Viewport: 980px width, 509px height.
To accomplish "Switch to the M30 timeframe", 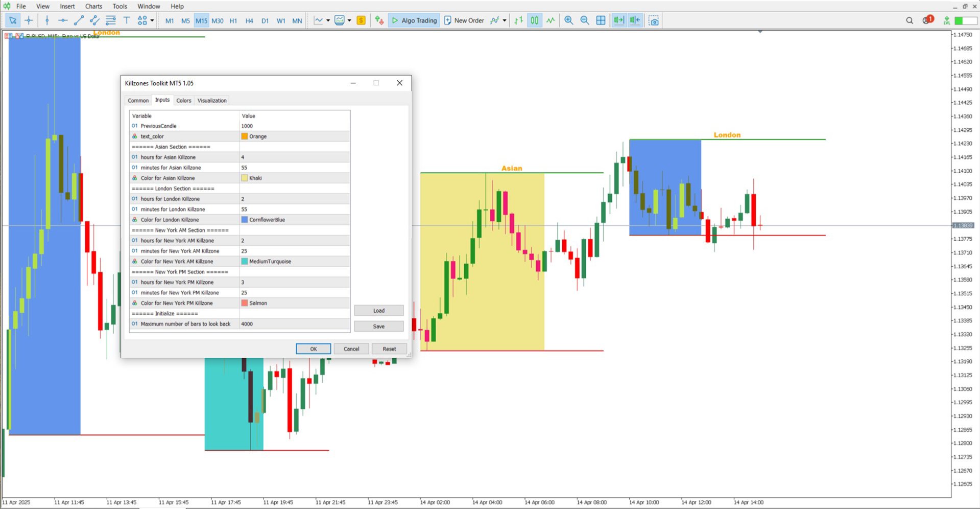I will click(218, 21).
